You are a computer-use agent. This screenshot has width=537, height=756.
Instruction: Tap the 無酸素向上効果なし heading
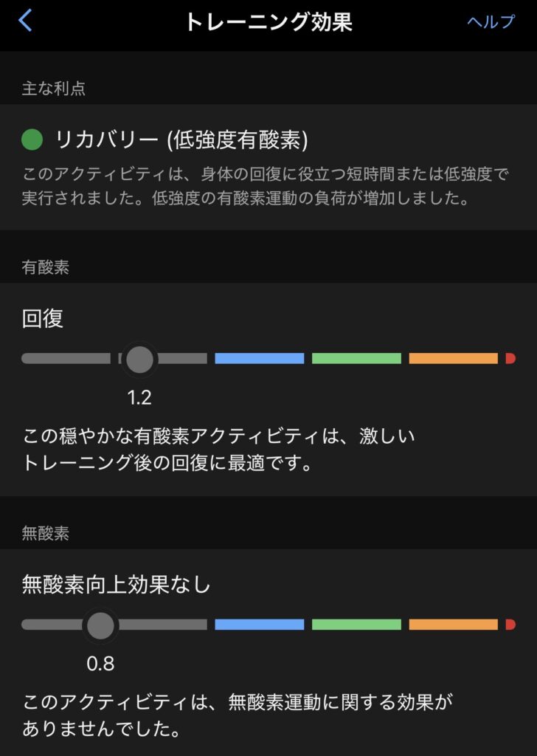(117, 585)
